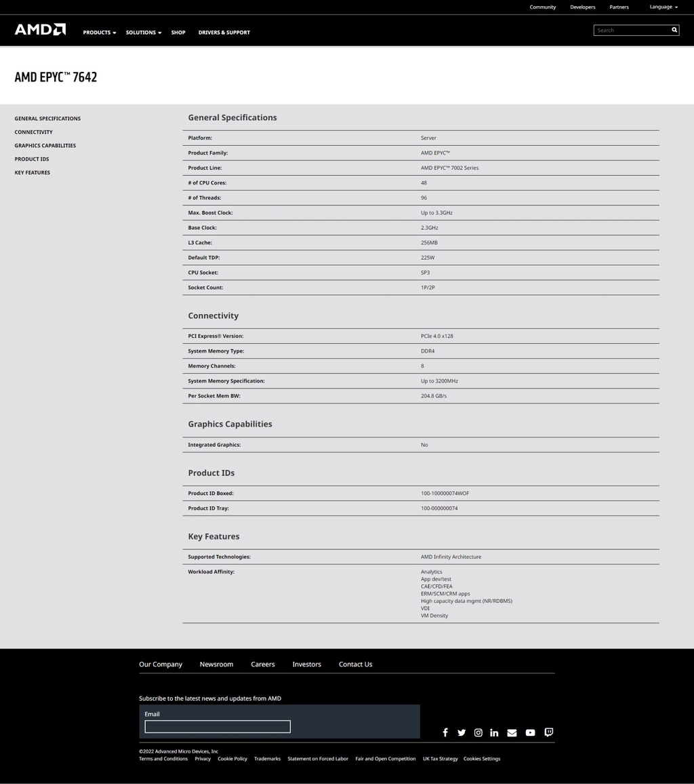Open AMD's Twitter icon
Viewport: 694px width, 784px height.
(x=461, y=732)
